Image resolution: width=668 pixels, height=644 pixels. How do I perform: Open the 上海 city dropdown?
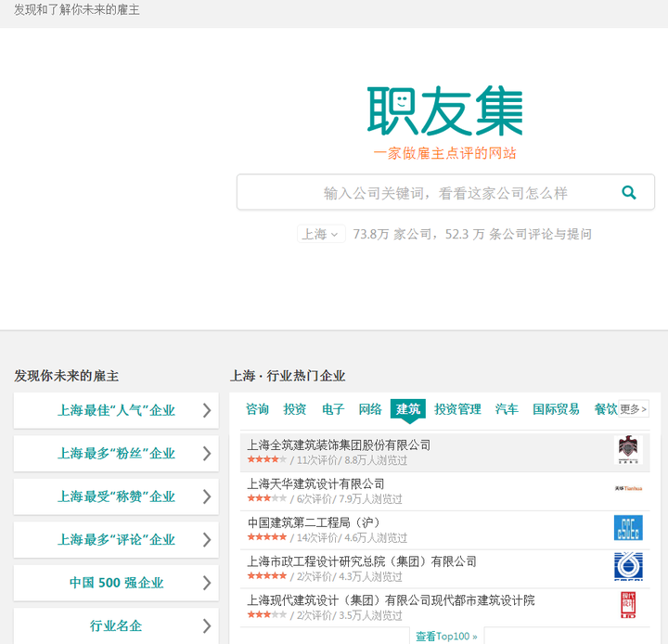point(321,234)
